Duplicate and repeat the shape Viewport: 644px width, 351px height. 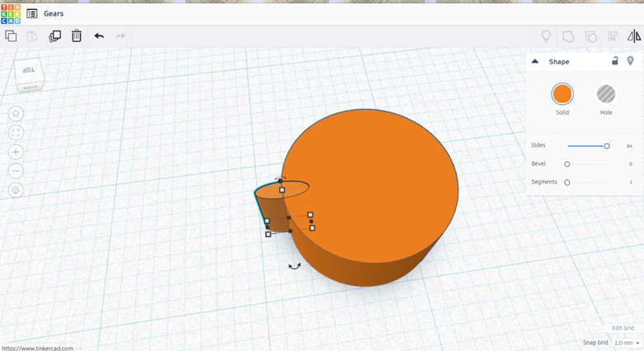tap(54, 36)
